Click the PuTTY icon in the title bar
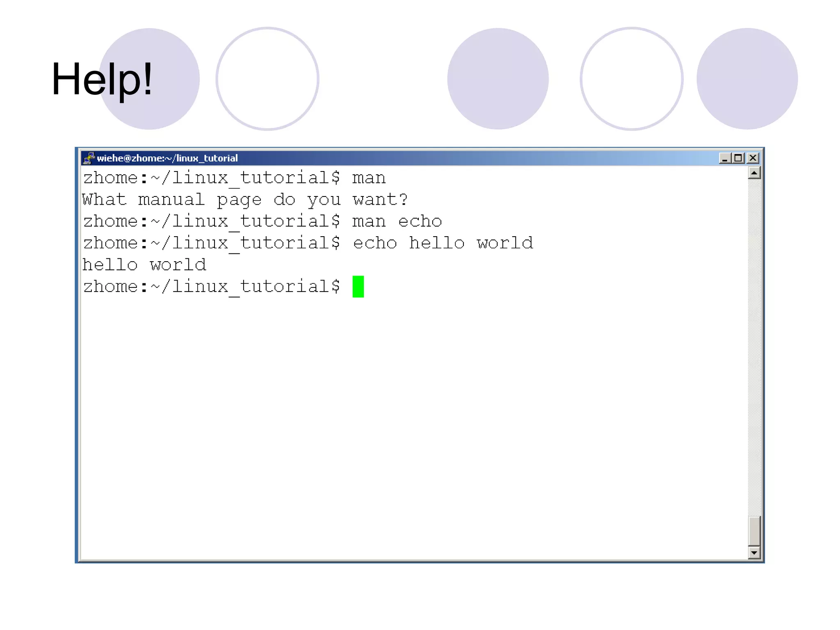 (x=88, y=158)
